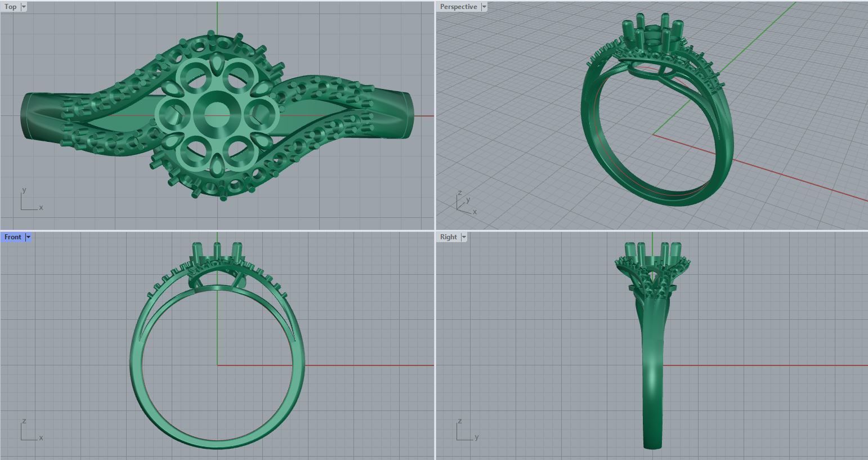
Task: Open the Front viewport menu arrow
Action: [x=28, y=237]
